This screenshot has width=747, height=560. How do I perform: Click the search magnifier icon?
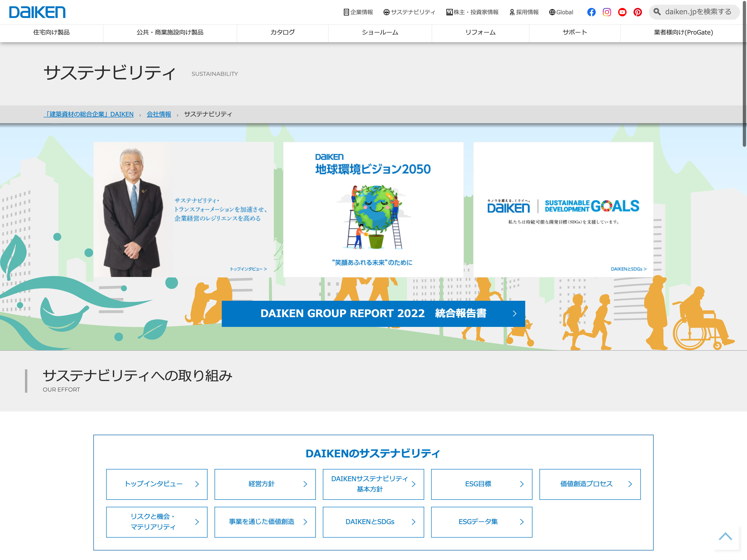pyautogui.click(x=657, y=12)
